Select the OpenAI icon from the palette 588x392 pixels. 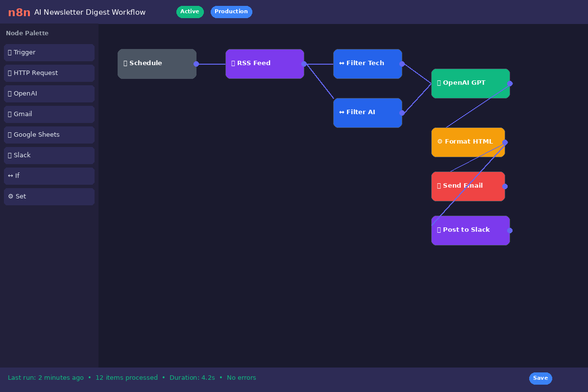coord(9,94)
